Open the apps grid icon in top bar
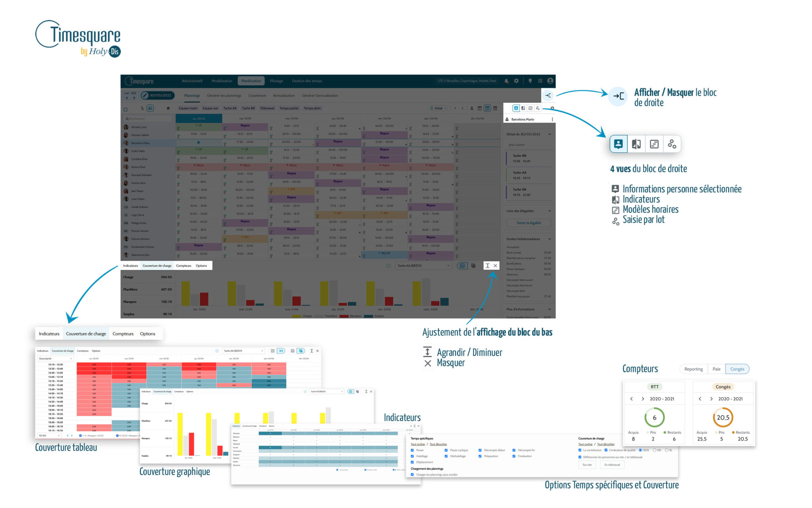Viewport: 812px width, 508px height. 540,81
